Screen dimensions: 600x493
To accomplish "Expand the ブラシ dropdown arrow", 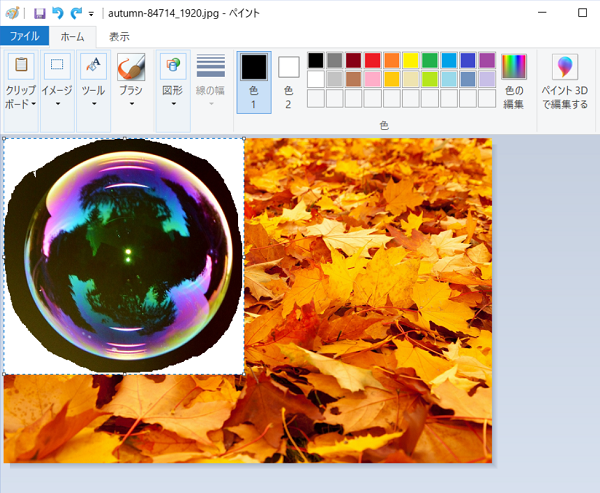I will point(132,103).
